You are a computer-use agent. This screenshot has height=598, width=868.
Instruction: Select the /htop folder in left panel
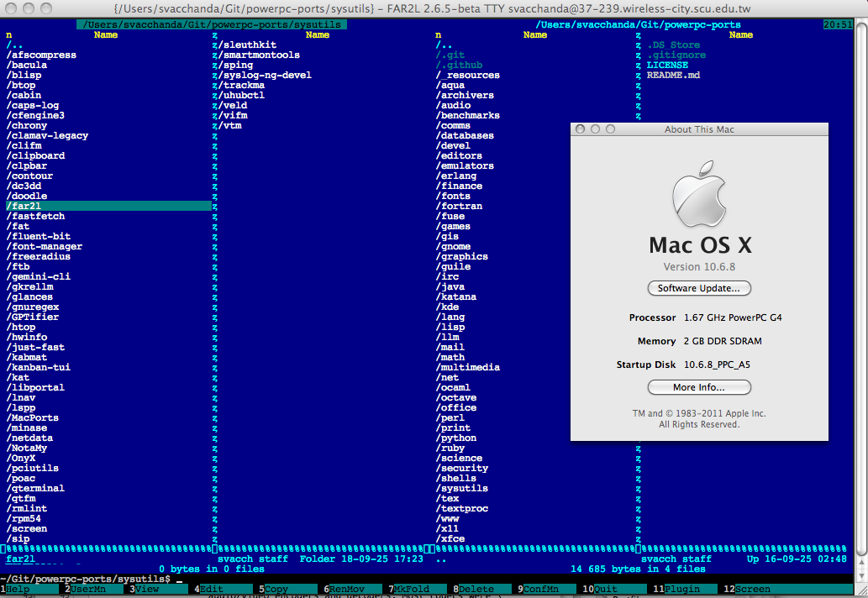pos(22,327)
